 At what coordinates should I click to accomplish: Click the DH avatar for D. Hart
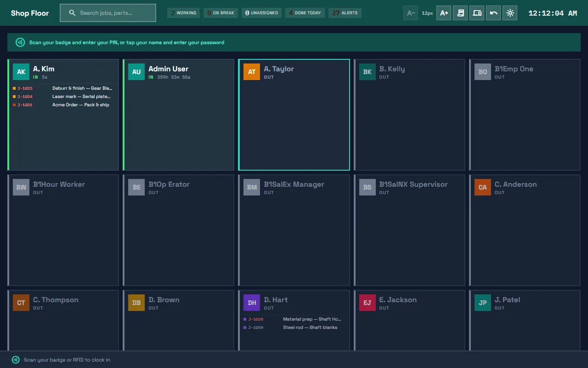pyautogui.click(x=252, y=303)
